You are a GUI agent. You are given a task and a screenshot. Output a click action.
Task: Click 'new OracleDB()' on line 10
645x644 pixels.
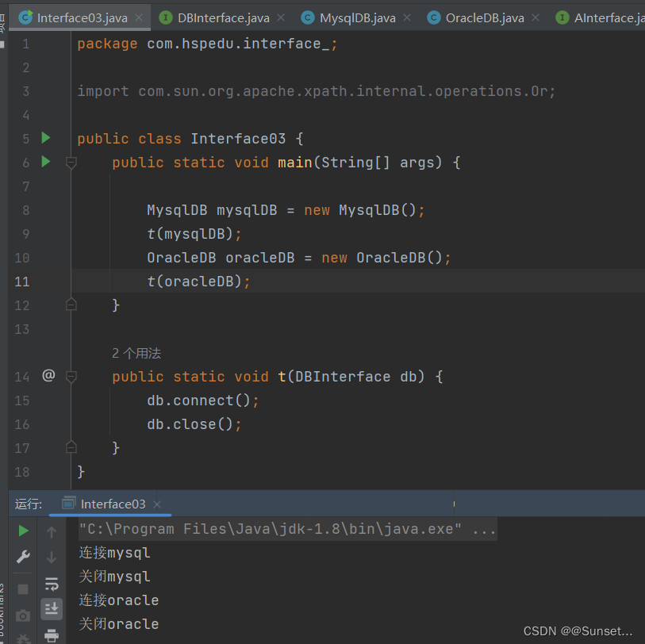pyautogui.click(x=382, y=258)
